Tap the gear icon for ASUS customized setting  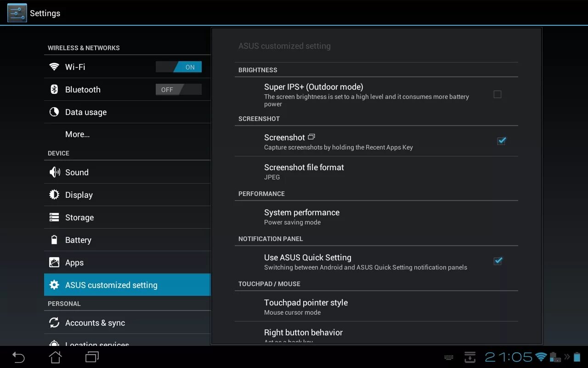[x=54, y=285]
